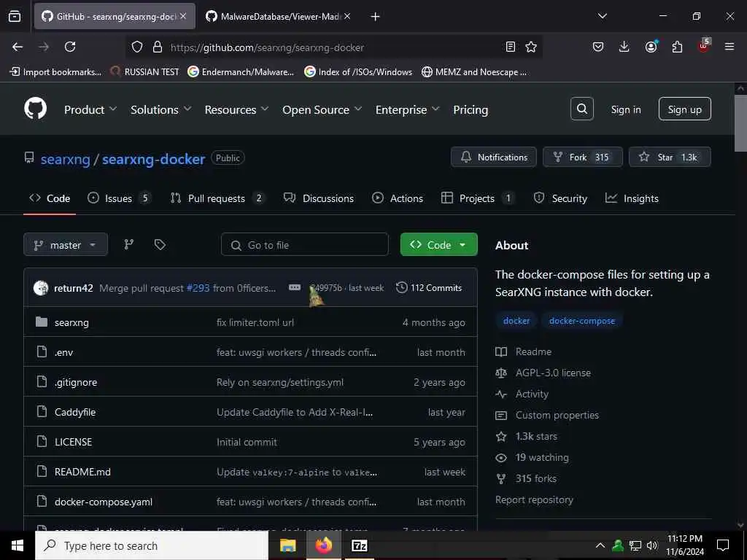The width and height of the screenshot is (747, 560).
Task: Open the extensions puzzle icon
Action: 677,47
